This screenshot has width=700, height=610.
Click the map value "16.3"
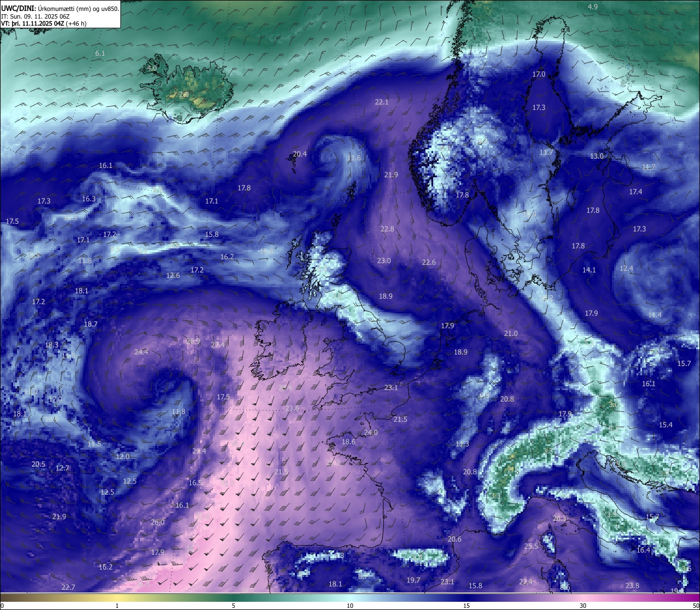(89, 199)
